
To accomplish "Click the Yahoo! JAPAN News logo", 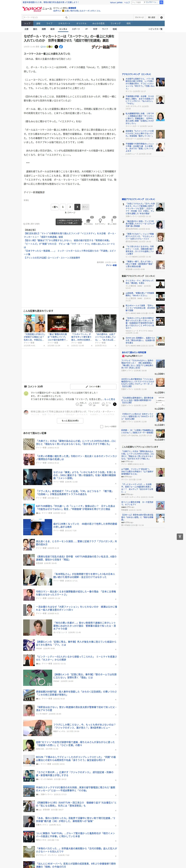I will (37, 9).
